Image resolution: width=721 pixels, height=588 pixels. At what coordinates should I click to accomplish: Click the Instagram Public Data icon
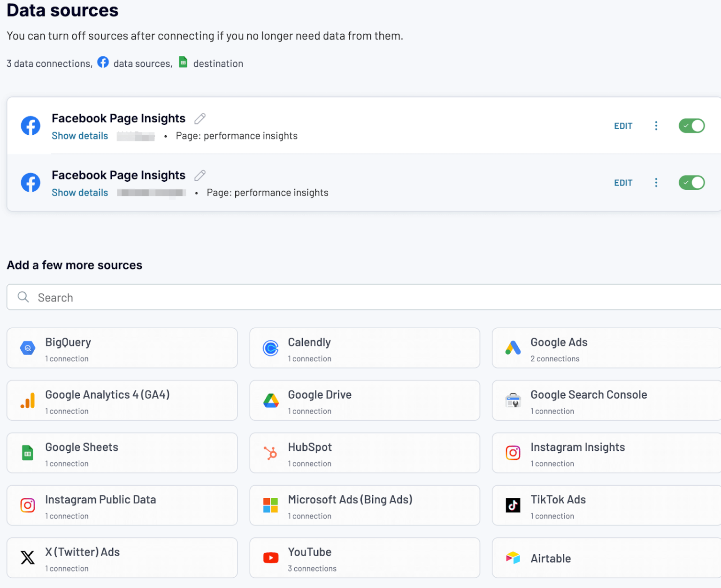(28, 505)
